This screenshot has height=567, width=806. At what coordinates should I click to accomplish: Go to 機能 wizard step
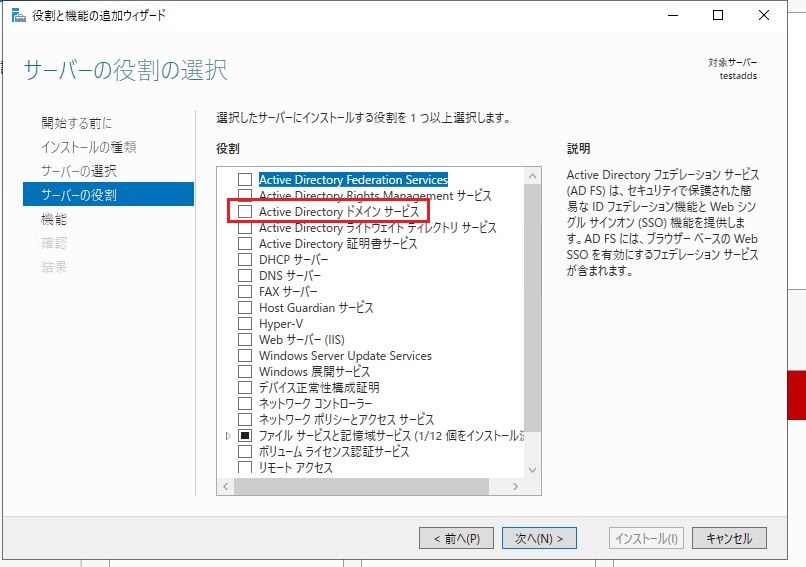(x=54, y=219)
